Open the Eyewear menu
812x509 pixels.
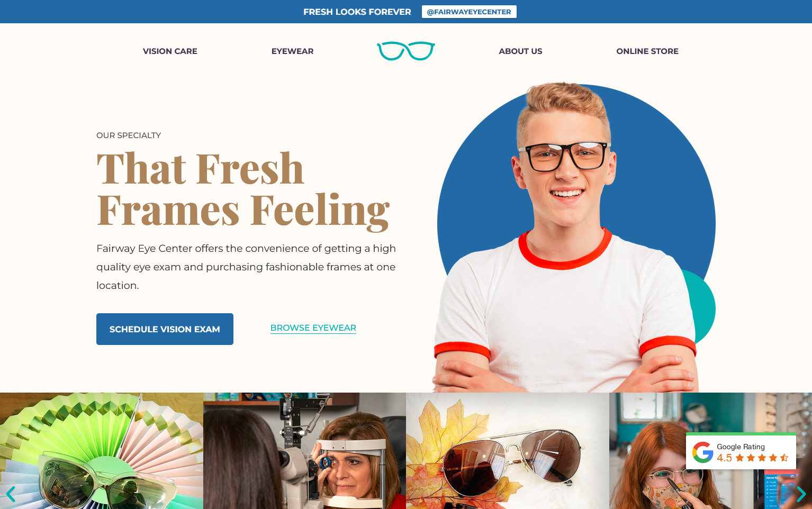[293, 51]
